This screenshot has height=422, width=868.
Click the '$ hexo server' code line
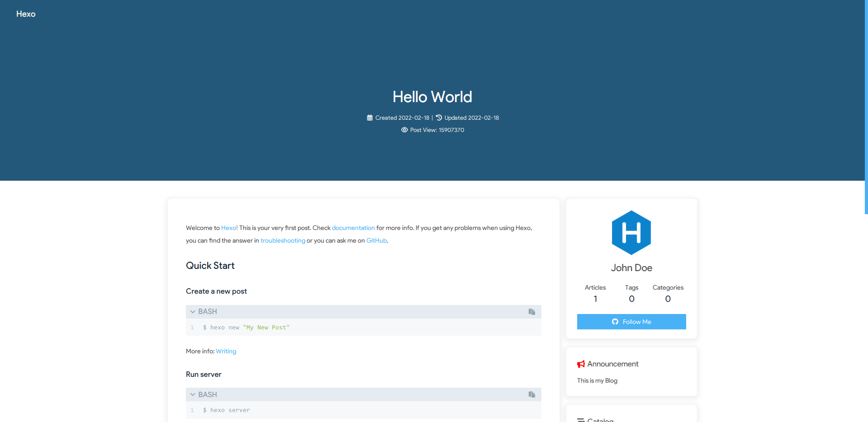226,410
